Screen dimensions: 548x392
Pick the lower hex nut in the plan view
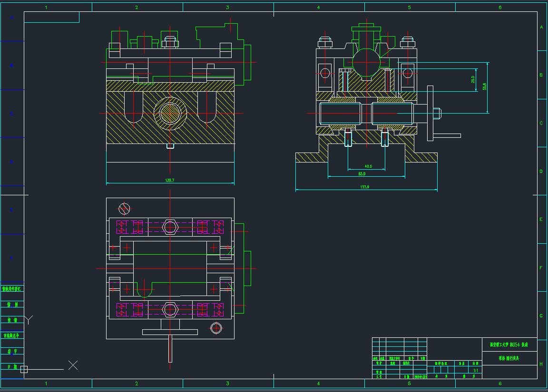click(170, 310)
